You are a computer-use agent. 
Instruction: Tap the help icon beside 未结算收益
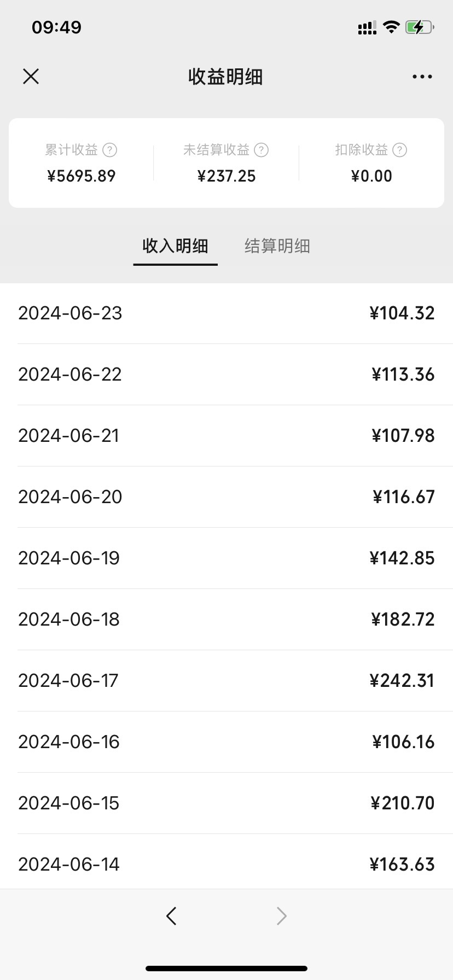coord(262,150)
